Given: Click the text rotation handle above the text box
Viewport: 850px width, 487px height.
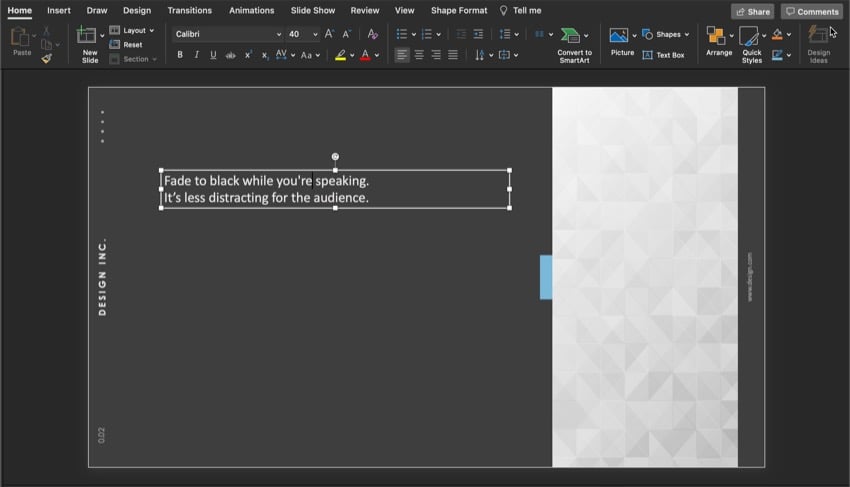Looking at the screenshot, I should click(335, 156).
